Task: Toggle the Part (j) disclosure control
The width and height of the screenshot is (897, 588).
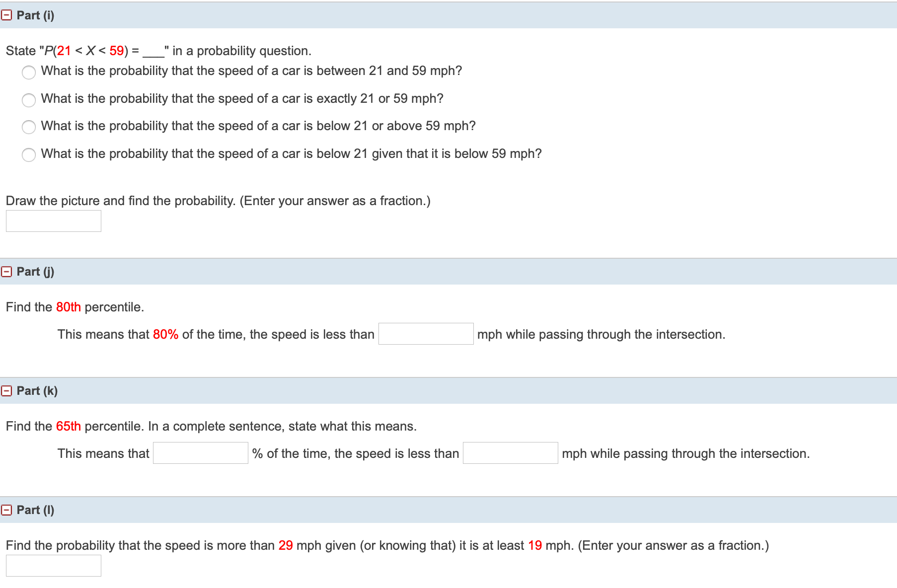Action: [x=7, y=271]
